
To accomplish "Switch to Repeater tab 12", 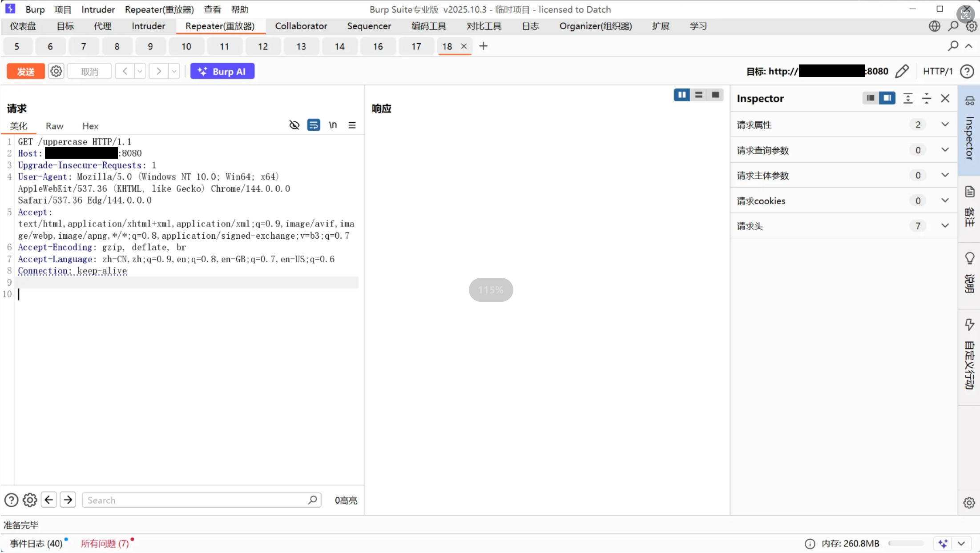I will [263, 46].
